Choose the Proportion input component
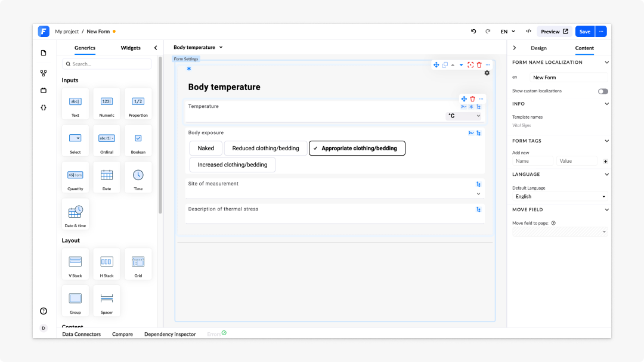This screenshot has height=362, width=644. (138, 104)
